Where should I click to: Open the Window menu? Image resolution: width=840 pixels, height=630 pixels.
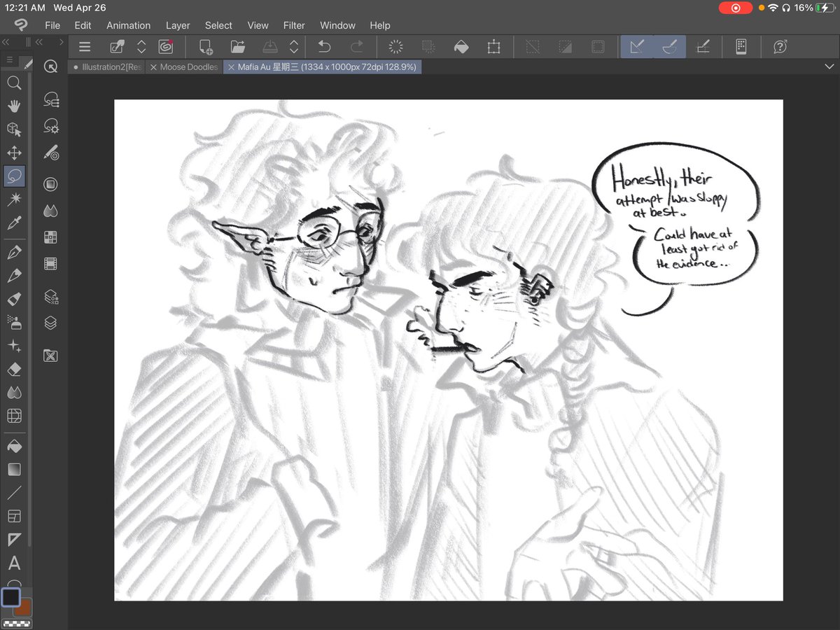(x=337, y=25)
